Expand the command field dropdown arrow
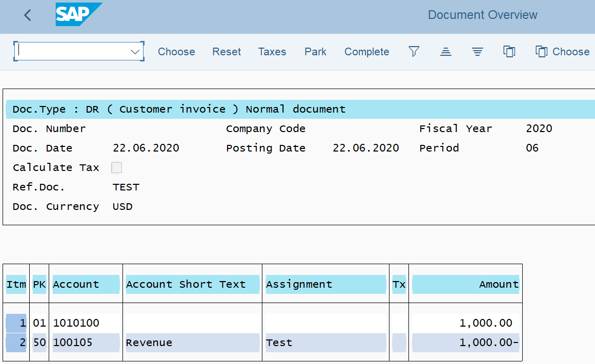Viewport: 595px width, 364px height. coord(135,52)
